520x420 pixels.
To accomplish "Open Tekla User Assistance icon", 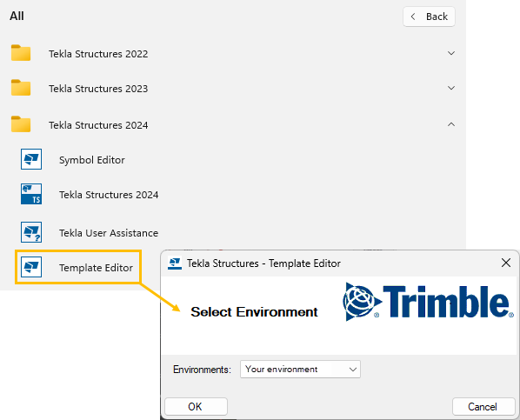I will (31, 232).
